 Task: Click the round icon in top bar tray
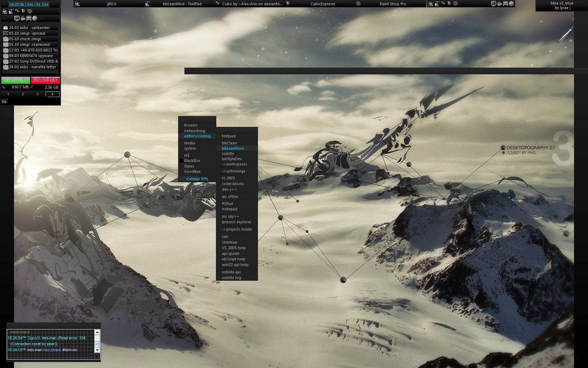511,4
